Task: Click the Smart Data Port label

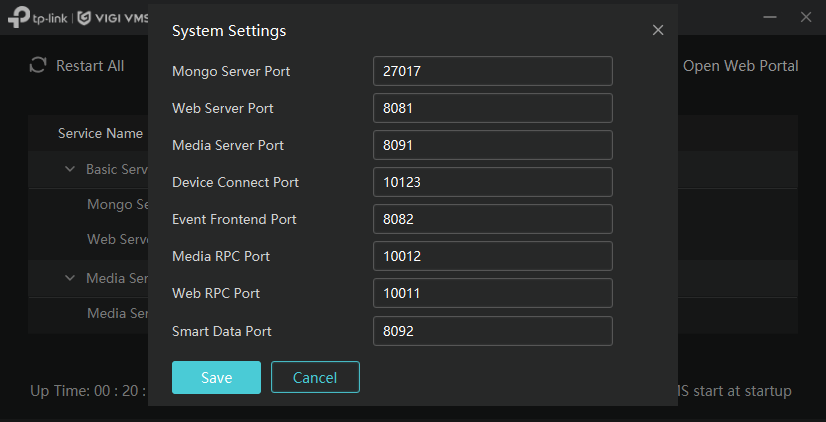Action: tap(222, 331)
